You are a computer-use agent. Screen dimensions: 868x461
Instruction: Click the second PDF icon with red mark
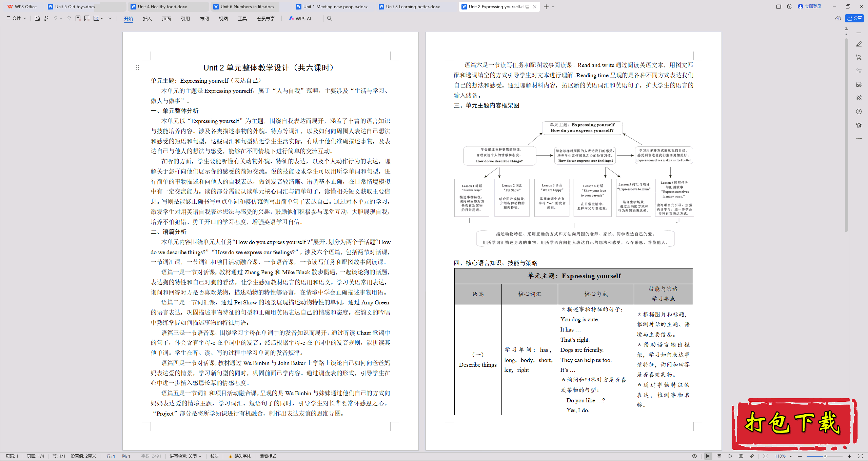(87, 18)
